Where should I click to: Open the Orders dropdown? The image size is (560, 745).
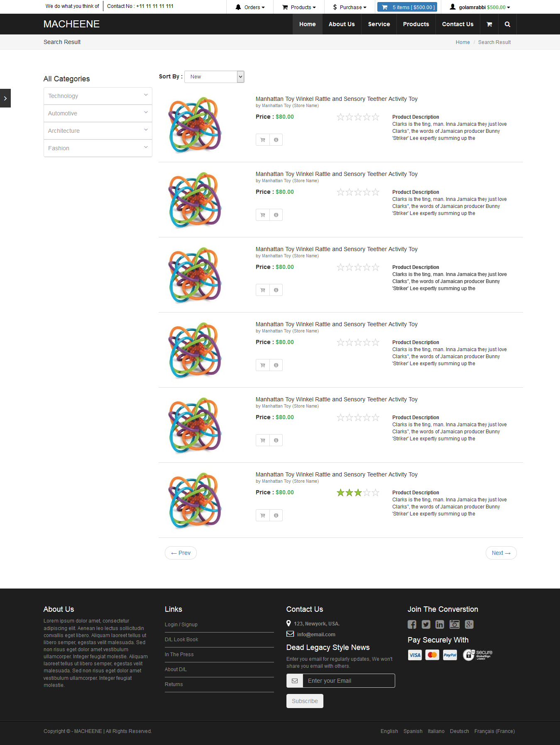[250, 7]
